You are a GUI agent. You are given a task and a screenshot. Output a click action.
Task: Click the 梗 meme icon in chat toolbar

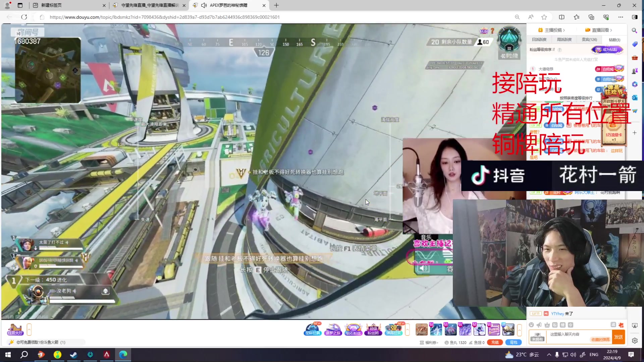(563, 325)
